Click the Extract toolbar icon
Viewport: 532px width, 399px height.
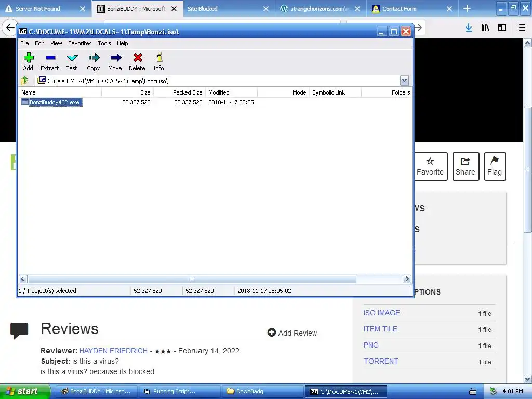50,58
